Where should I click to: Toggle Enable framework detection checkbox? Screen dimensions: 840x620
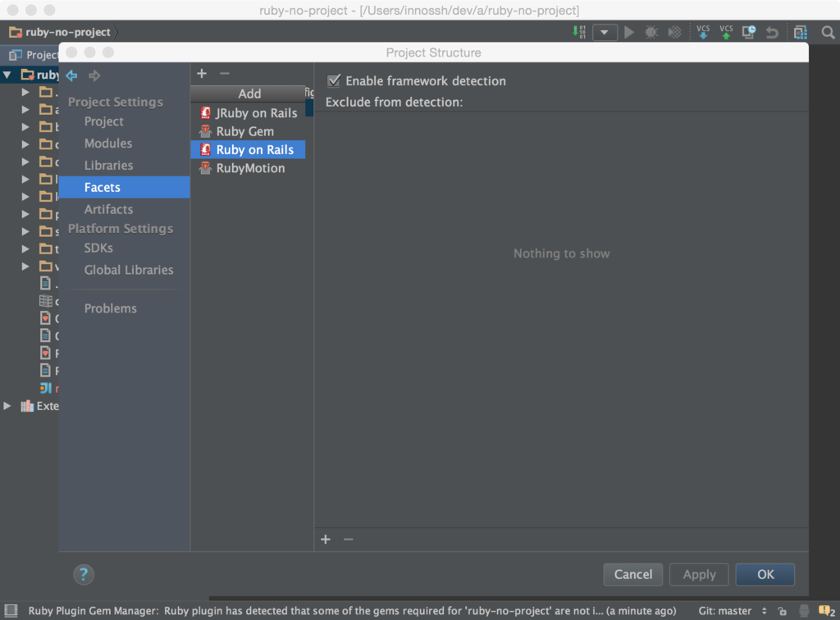click(x=334, y=81)
